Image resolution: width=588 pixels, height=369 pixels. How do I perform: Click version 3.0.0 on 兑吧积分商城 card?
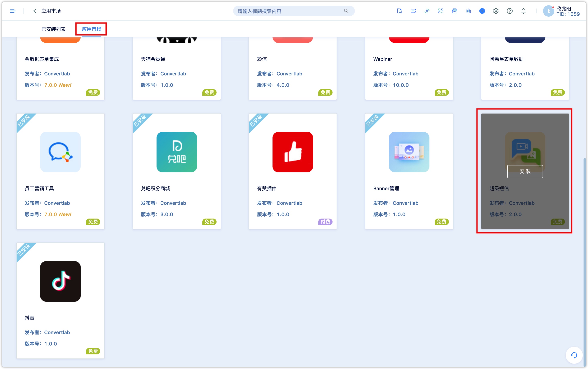pyautogui.click(x=167, y=214)
